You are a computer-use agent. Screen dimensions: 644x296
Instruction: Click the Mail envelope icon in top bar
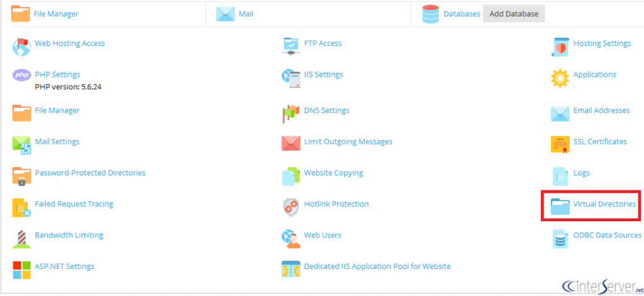pos(226,14)
